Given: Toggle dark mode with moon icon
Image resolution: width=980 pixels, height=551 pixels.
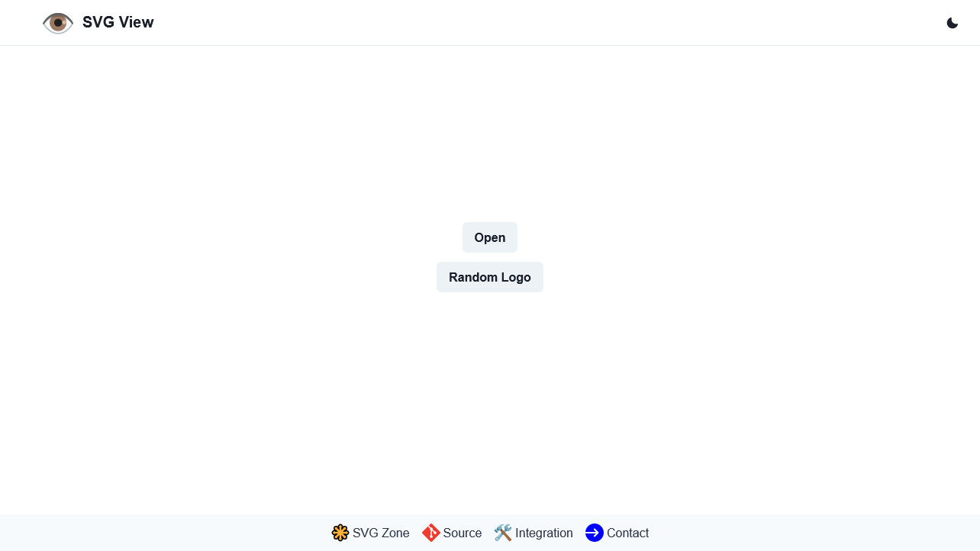Looking at the screenshot, I should (953, 23).
